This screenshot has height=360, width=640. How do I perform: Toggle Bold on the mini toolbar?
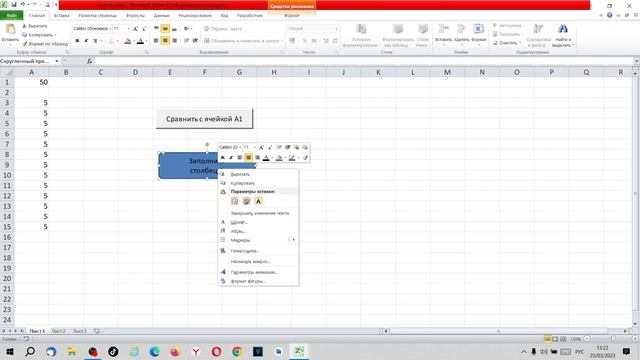(x=223, y=158)
